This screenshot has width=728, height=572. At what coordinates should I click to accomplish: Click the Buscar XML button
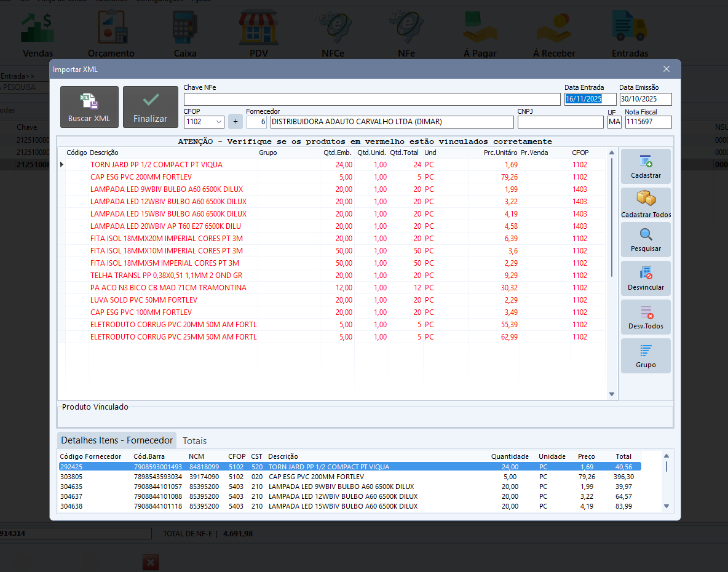89,107
